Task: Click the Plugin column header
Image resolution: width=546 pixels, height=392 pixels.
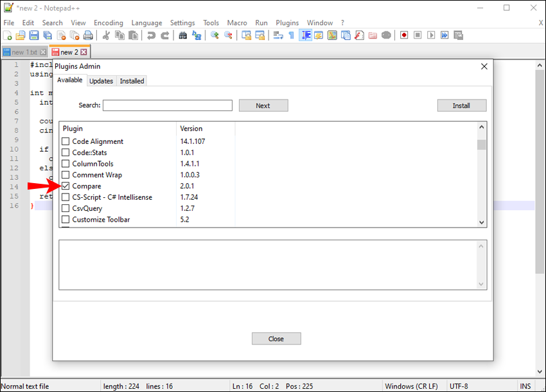Action: point(118,129)
